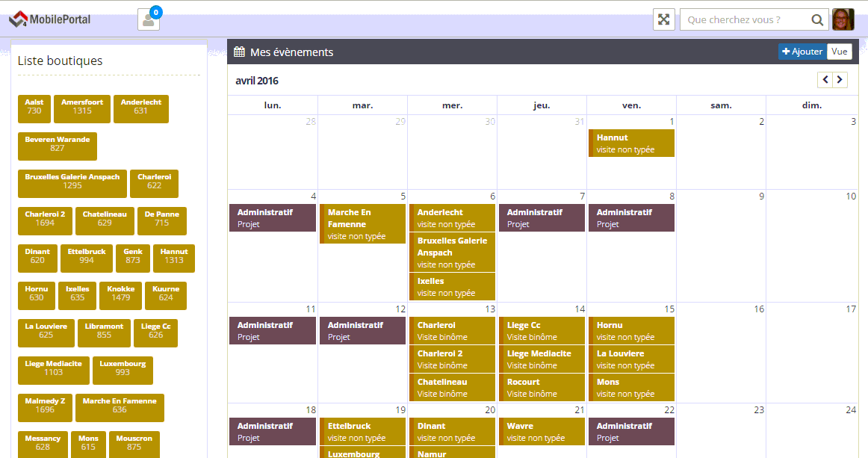868x458 pixels.
Task: Go to the next month
Action: pos(840,80)
